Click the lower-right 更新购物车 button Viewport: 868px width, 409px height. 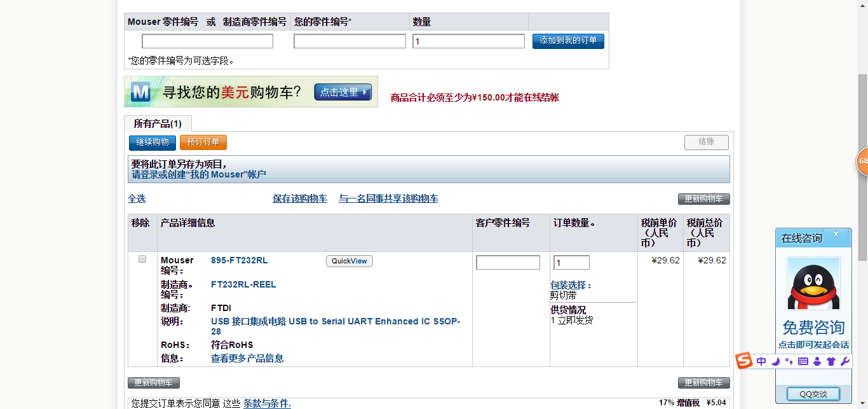[704, 383]
